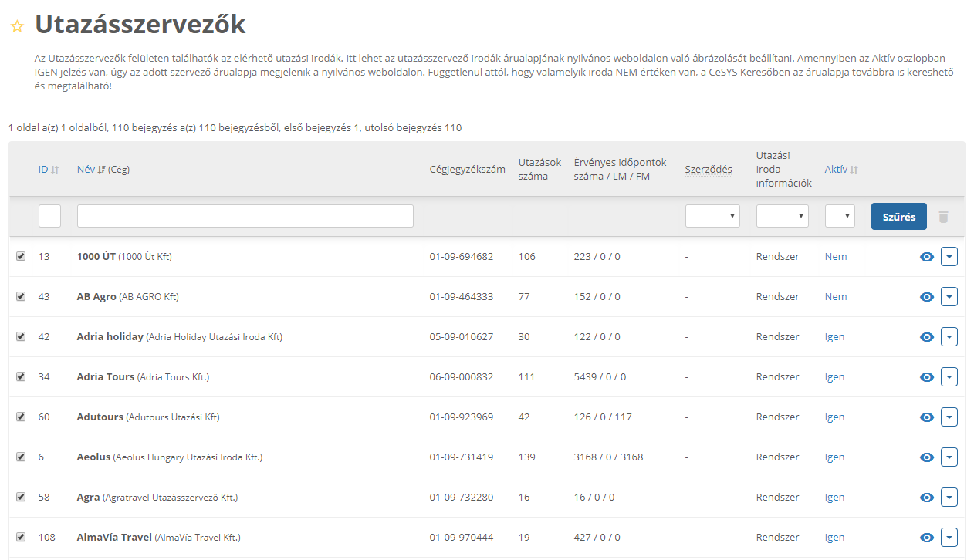
Task: Open the Aktív filter dropdown
Action: (840, 216)
